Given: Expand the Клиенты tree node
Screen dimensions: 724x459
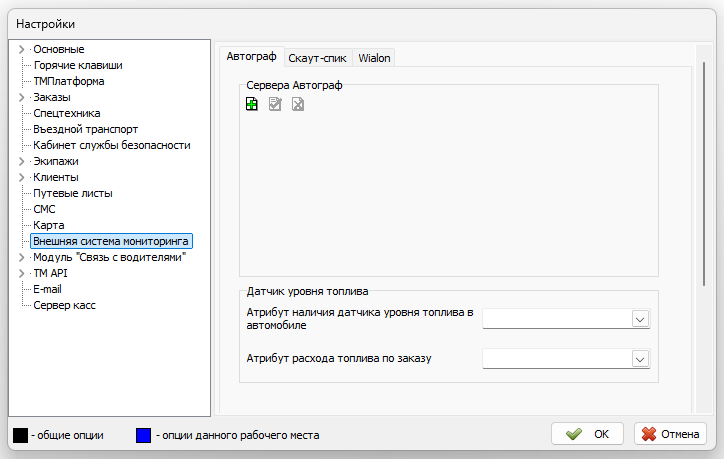Looking at the screenshot, I should coord(21,177).
